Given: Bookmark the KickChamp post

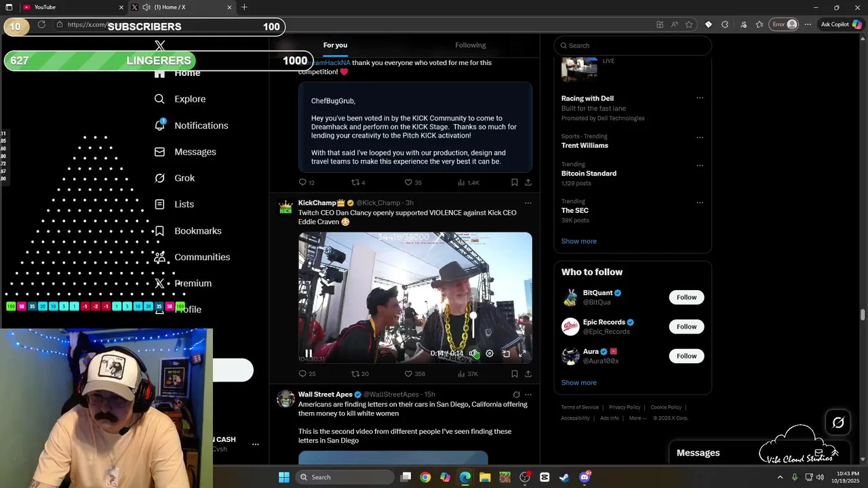Looking at the screenshot, I should pyautogui.click(x=515, y=373).
